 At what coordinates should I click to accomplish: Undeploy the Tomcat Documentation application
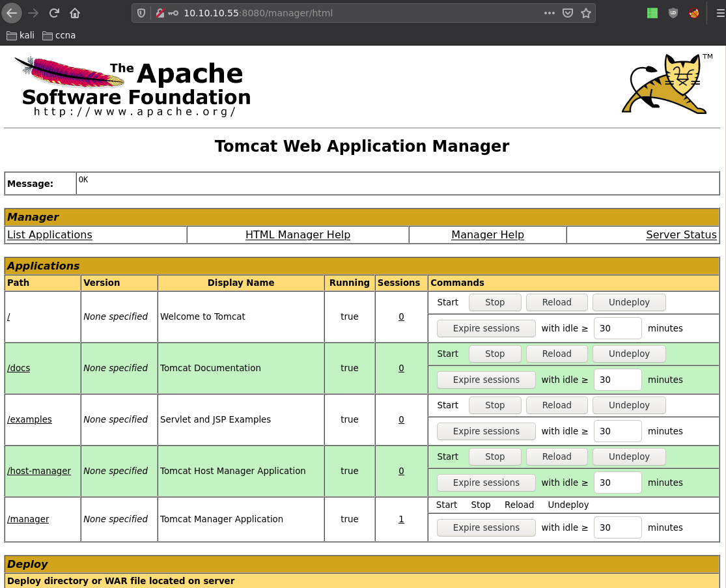pos(629,354)
